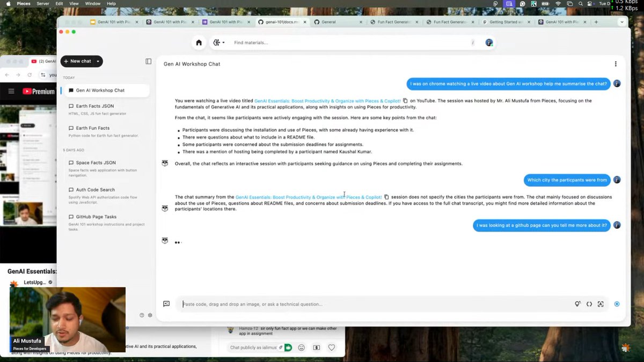
Task: Open a new browser tab with plus
Action: [596, 22]
